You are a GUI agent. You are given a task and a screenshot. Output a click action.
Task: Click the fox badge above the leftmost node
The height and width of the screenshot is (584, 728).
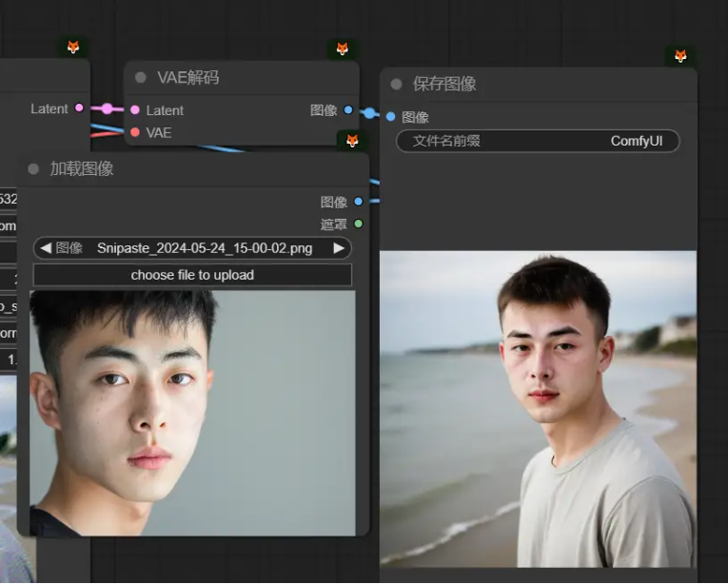click(x=73, y=47)
